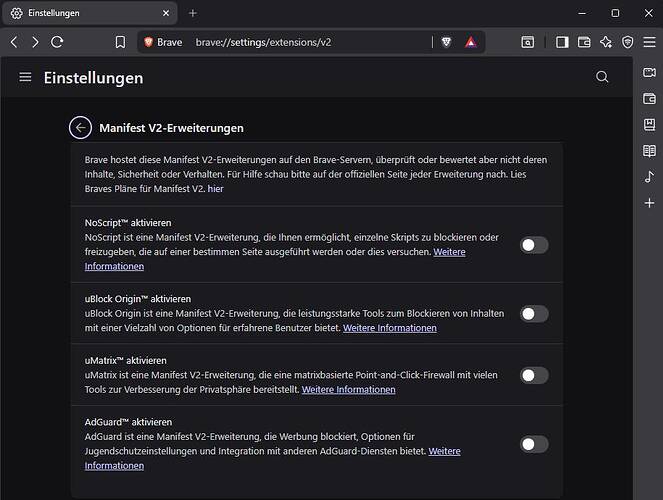
Task: Open the Brave Shields lion icon
Action: (x=446, y=42)
